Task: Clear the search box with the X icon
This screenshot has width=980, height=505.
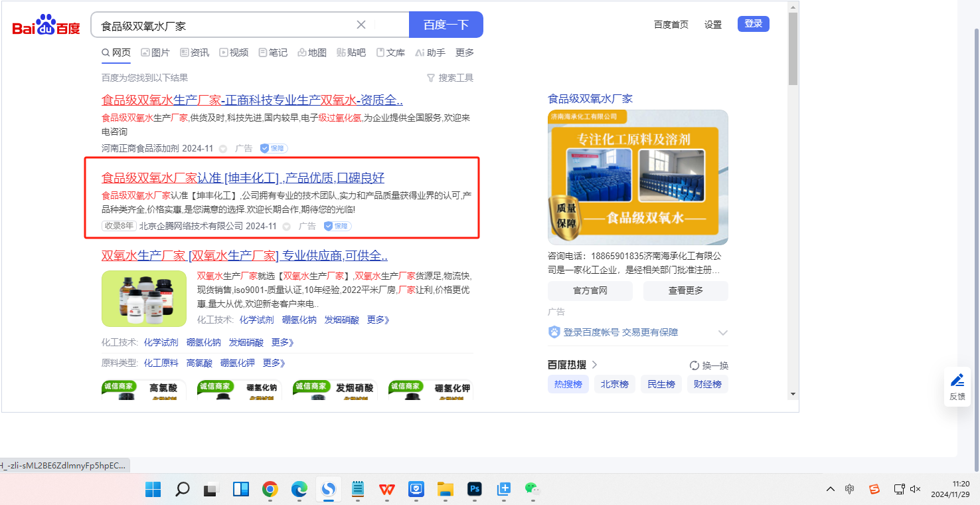Action: coord(361,25)
